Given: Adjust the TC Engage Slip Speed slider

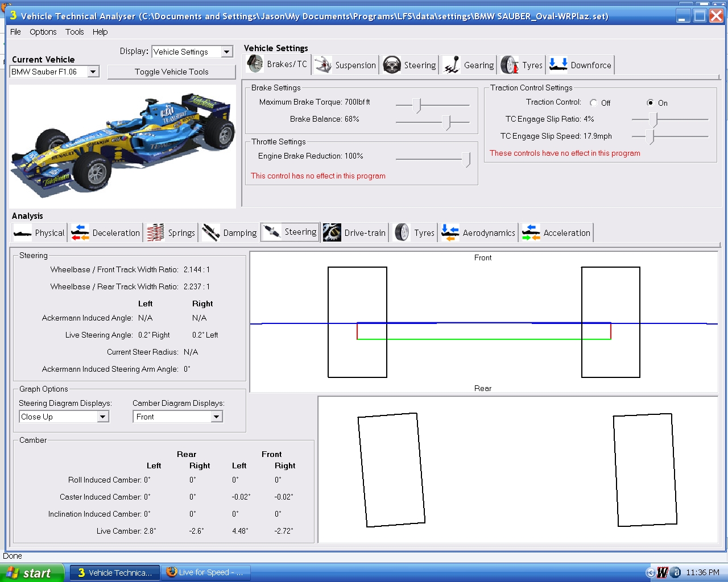Looking at the screenshot, I should 650,136.
